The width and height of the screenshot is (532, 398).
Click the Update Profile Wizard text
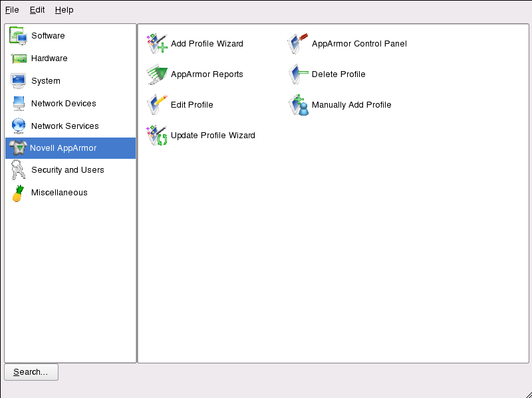click(213, 136)
